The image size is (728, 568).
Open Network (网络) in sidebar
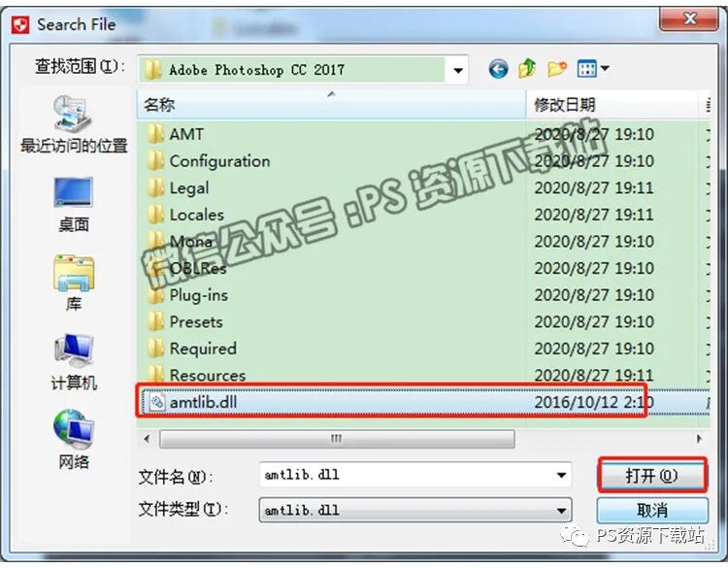click(x=74, y=440)
